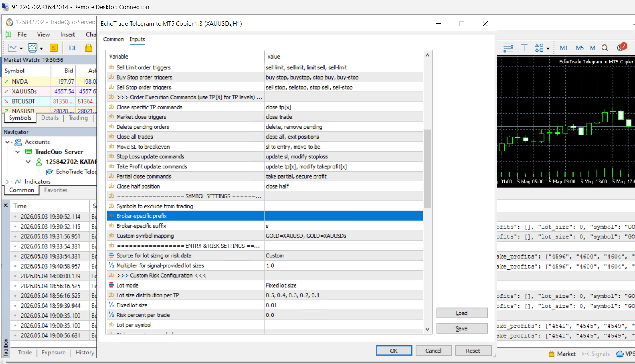Viewport: 635px width, 364px height.
Task: Select the NVDA row in Market Watch
Action: tap(50, 81)
